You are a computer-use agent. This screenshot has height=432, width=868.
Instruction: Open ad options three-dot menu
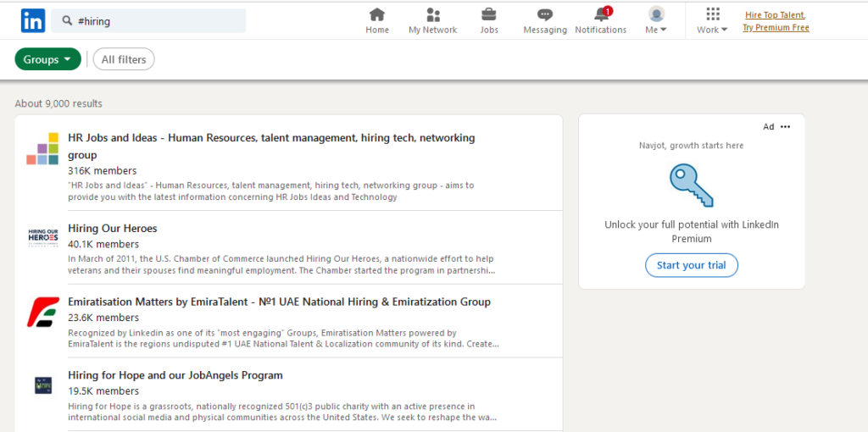click(x=786, y=127)
